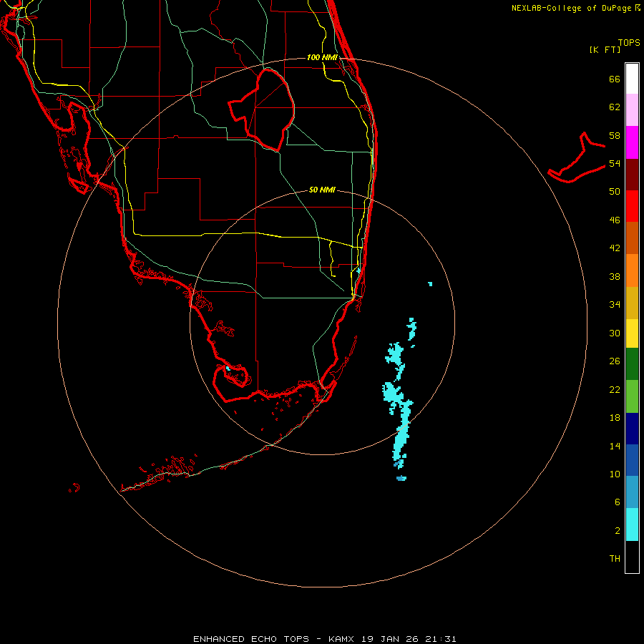Click the medium blue legend swatch

coord(632,460)
